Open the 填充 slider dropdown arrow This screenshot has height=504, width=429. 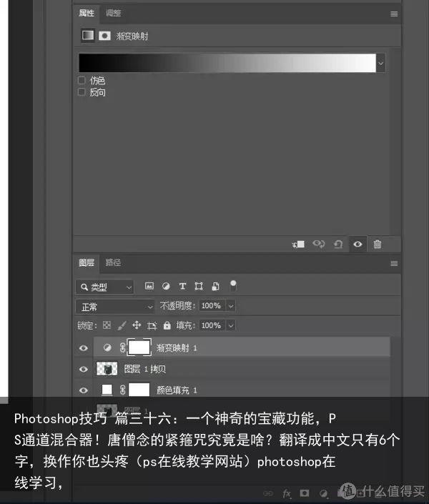tap(230, 325)
